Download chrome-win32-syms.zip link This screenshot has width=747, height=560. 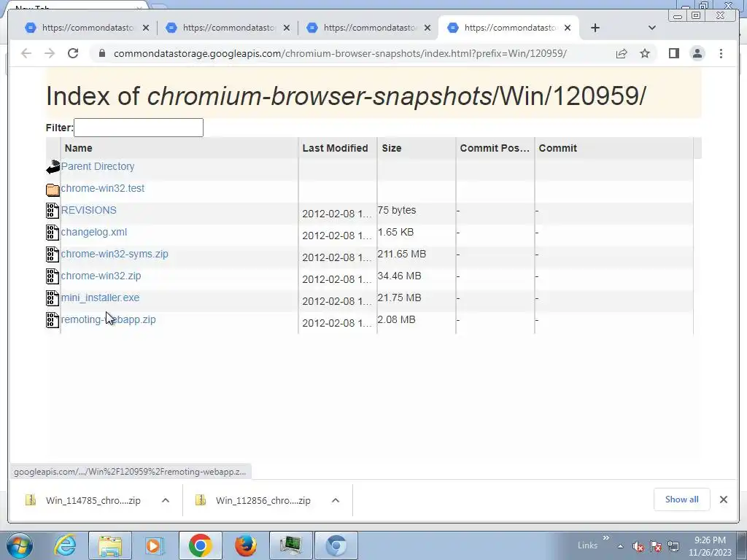click(115, 254)
